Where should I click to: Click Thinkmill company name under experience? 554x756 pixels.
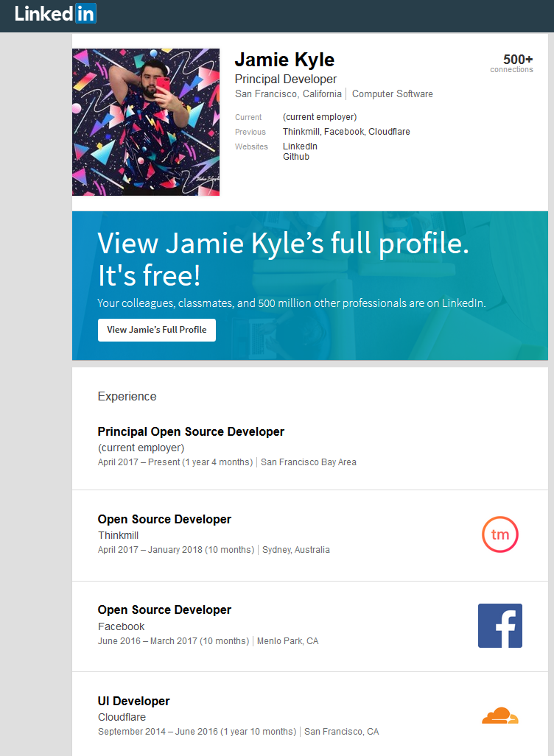pos(118,535)
